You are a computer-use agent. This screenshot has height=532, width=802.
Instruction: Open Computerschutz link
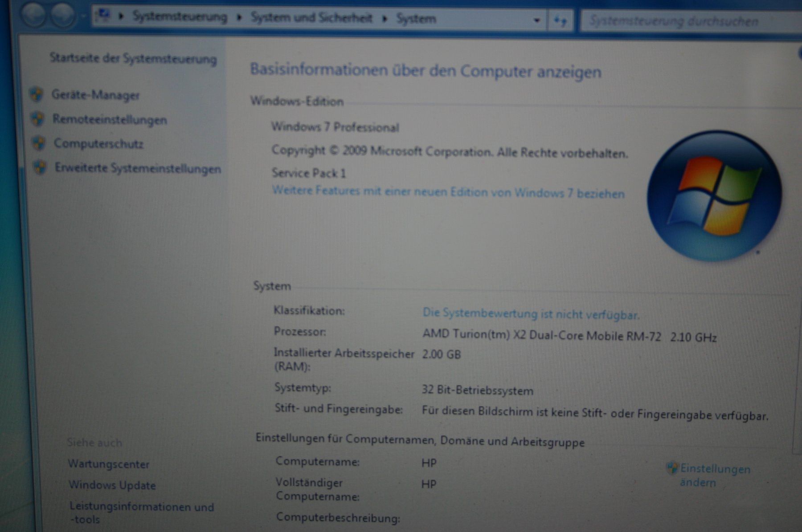98,143
